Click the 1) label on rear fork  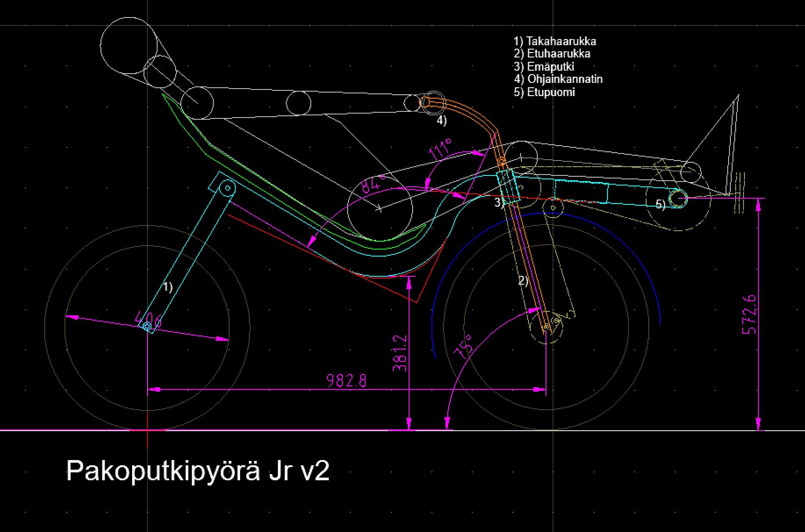[168, 287]
